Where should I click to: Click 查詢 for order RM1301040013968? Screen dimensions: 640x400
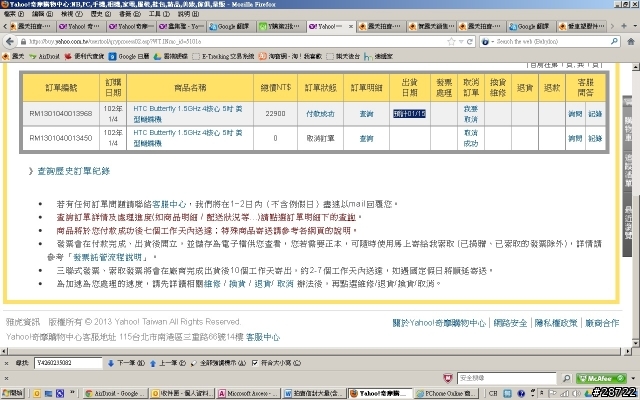tap(366, 114)
